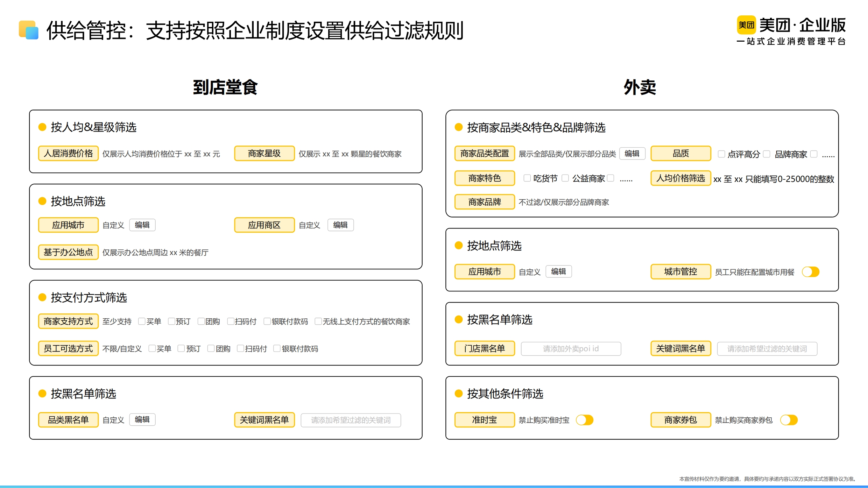Tick the 点评高分 checkbox
Image resolution: width=868 pixels, height=488 pixels.
tap(721, 154)
